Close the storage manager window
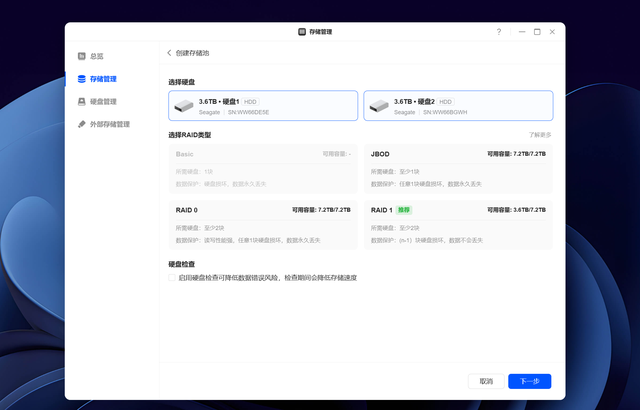Viewport: 640px width, 410px height. [552, 32]
